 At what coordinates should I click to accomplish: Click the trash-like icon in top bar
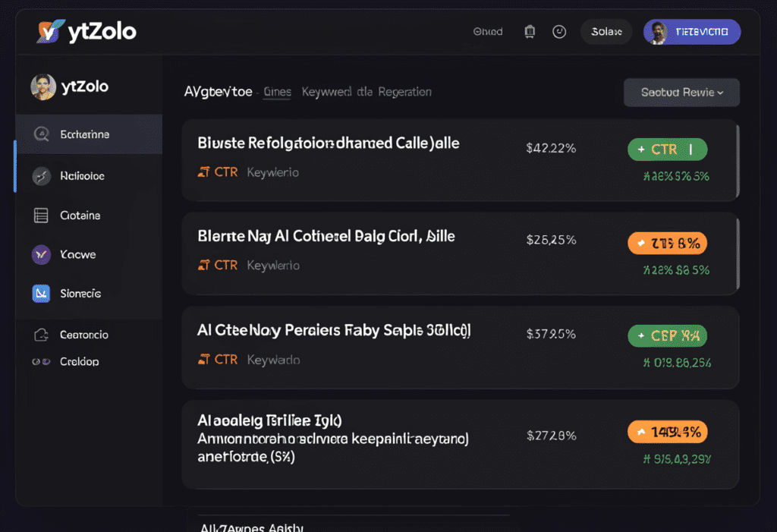(x=530, y=32)
